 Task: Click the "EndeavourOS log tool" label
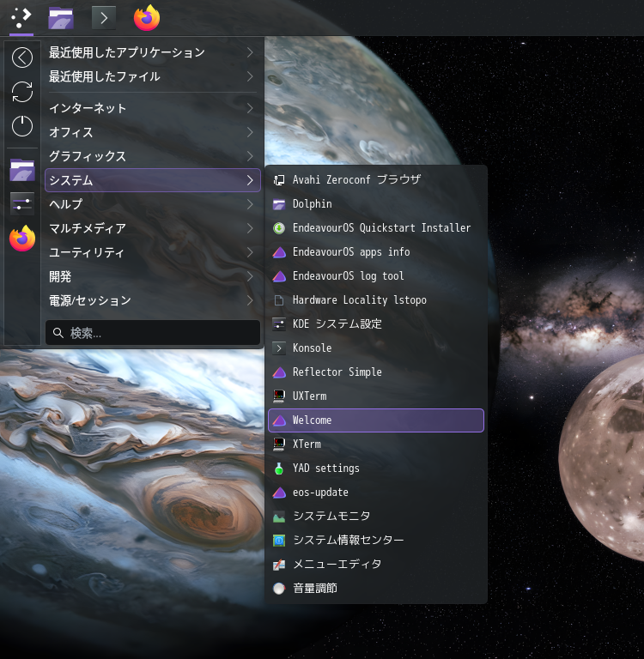click(x=349, y=276)
